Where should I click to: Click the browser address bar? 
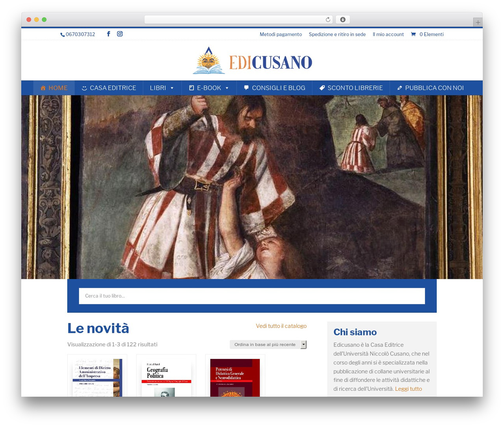[x=239, y=20]
